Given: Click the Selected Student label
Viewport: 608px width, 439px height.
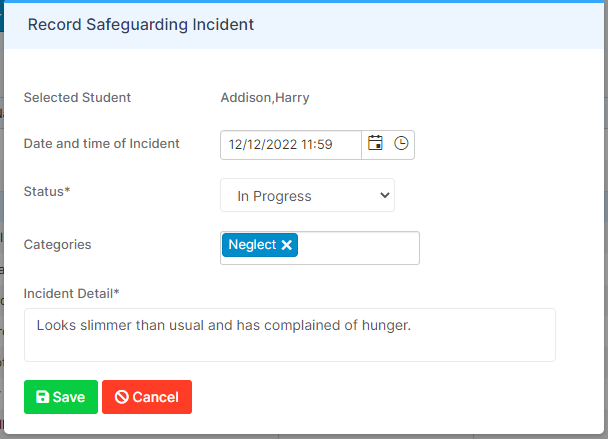Looking at the screenshot, I should [77, 97].
